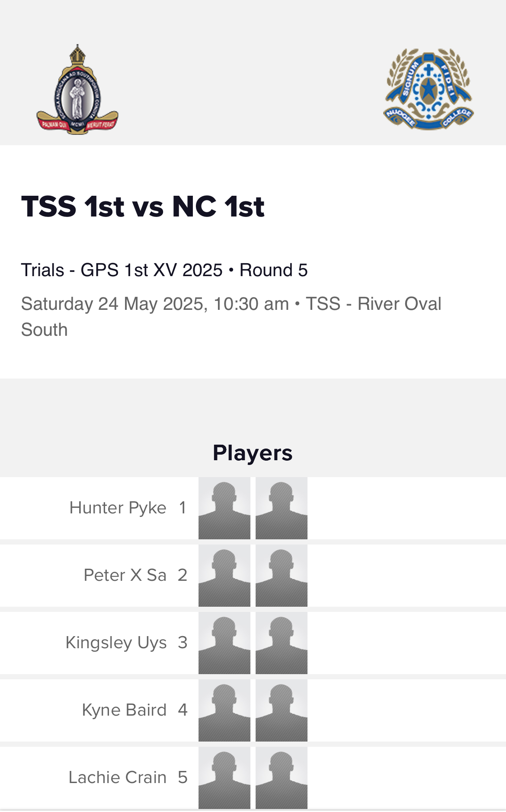506x812 pixels.
Task: Click the Trials - GPS 1st XV 2025 competition text
Action: (122, 270)
